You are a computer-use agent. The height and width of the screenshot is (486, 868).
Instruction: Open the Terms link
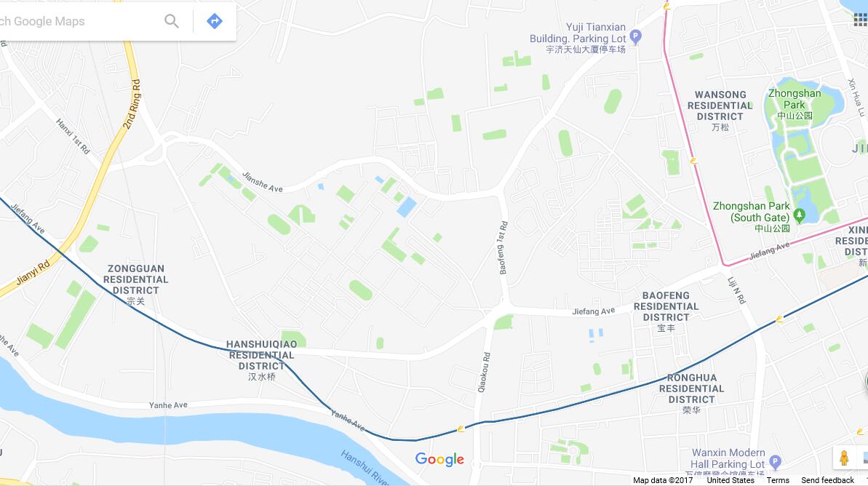click(778, 480)
